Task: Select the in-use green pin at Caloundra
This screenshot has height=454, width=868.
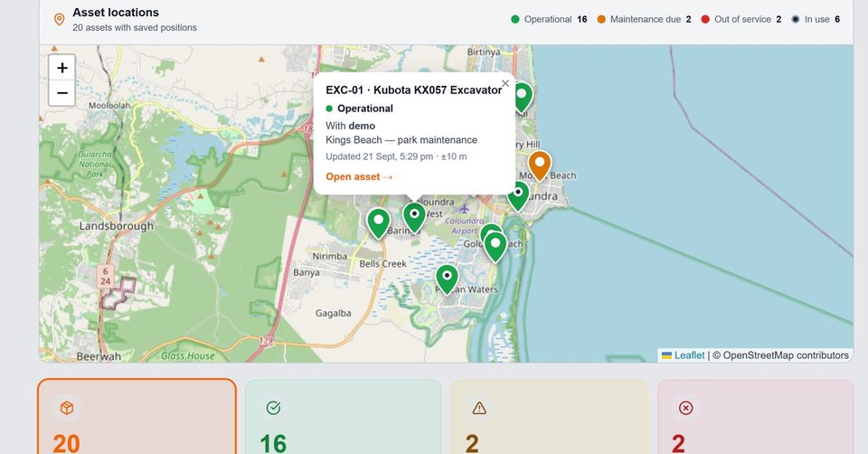Action: pos(518,195)
